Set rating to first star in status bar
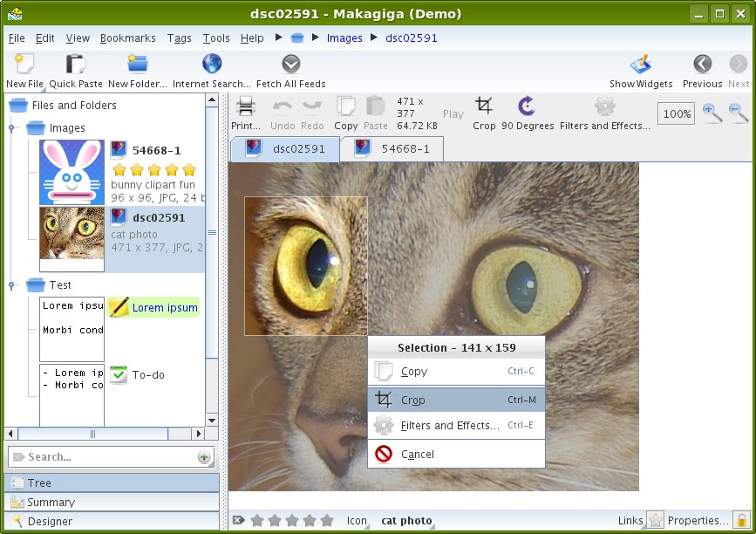756x534 pixels. click(257, 520)
